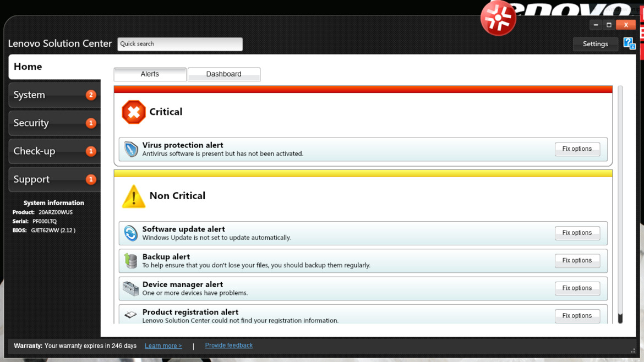This screenshot has height=362, width=644.
Task: Open the Check-up section
Action: pyautogui.click(x=54, y=151)
